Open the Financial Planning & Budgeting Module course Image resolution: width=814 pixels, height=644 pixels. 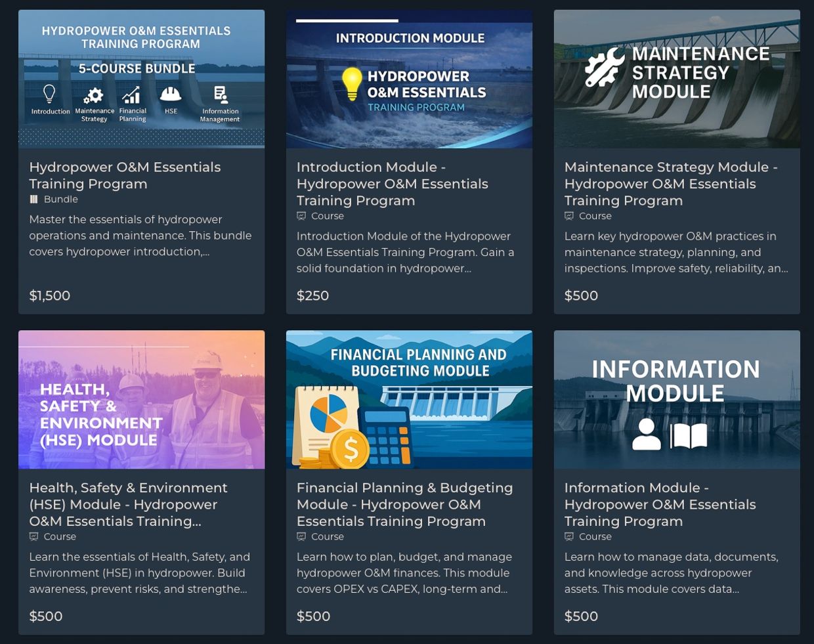pyautogui.click(x=404, y=504)
